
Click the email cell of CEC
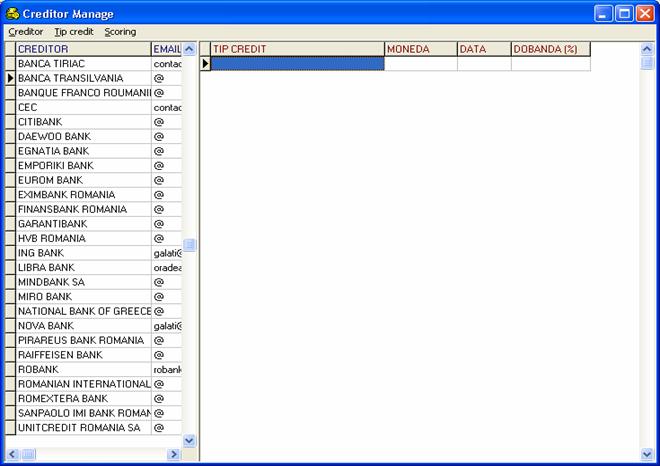point(167,107)
